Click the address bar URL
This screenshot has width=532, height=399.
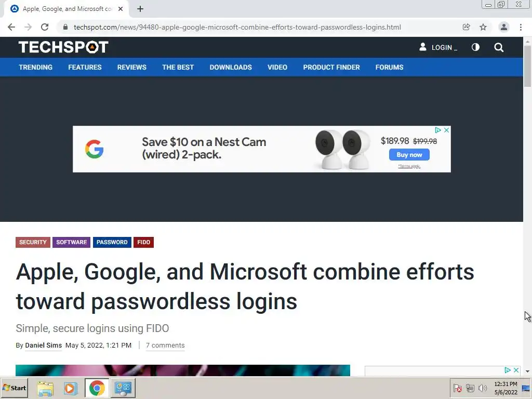coord(237,27)
